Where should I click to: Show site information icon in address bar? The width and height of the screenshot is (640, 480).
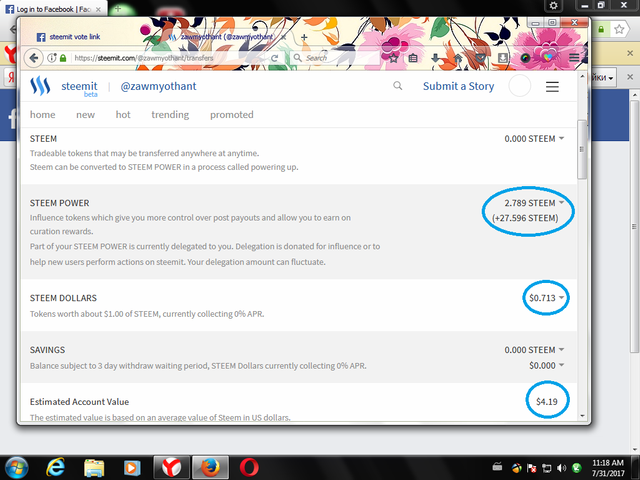pos(51,58)
